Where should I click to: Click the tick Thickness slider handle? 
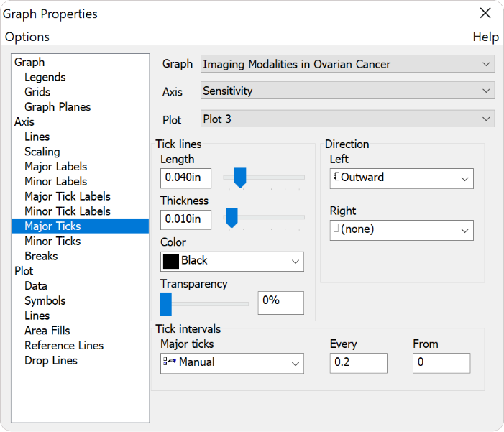(232, 217)
